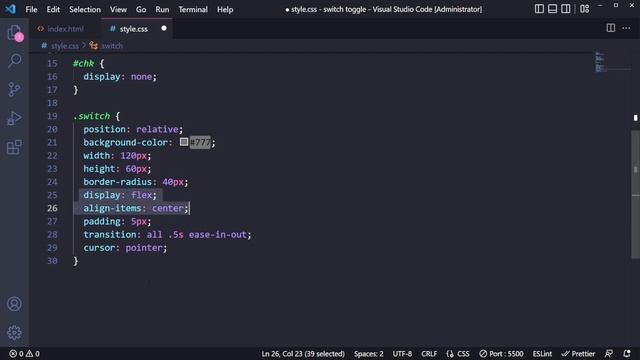Open the Accounts menu icon

(14, 304)
